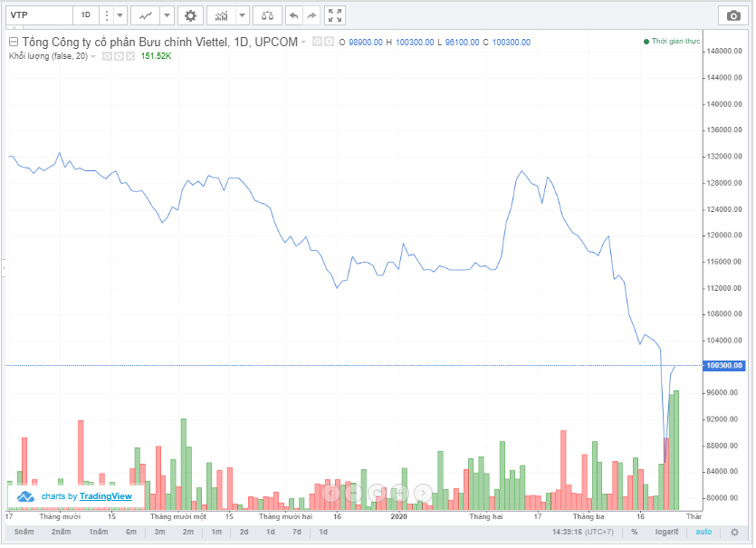Click the TradingView cloud logo
This screenshot has width=756, height=548.
(25, 496)
